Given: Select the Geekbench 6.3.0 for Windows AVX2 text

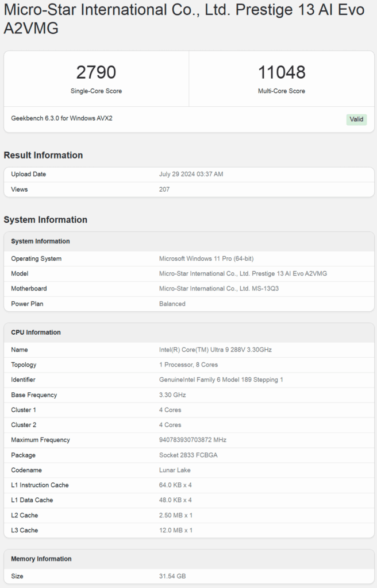Looking at the screenshot, I should point(61,118).
